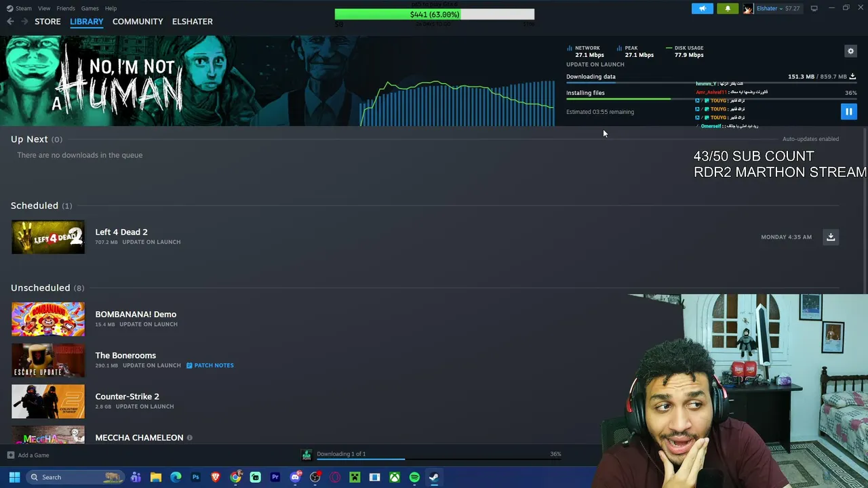Click The Bonerooms thumbnail
Image resolution: width=868 pixels, height=488 pixels.
[48, 361]
